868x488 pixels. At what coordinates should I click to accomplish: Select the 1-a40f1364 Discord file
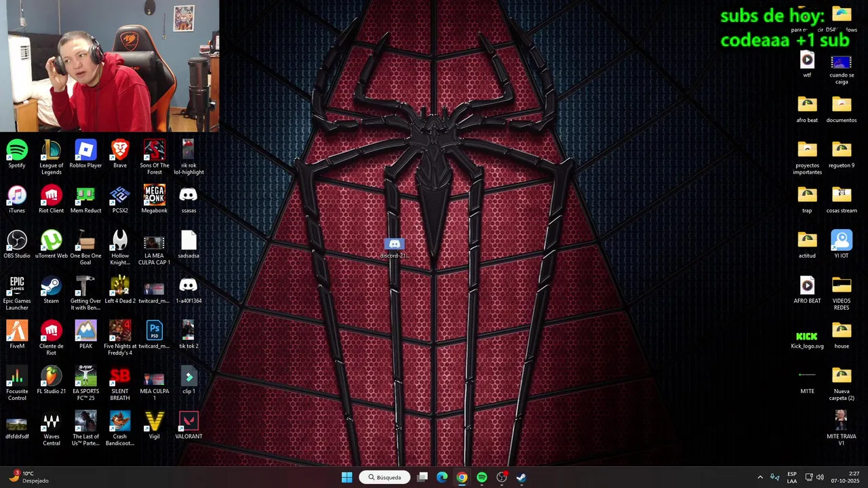189,289
